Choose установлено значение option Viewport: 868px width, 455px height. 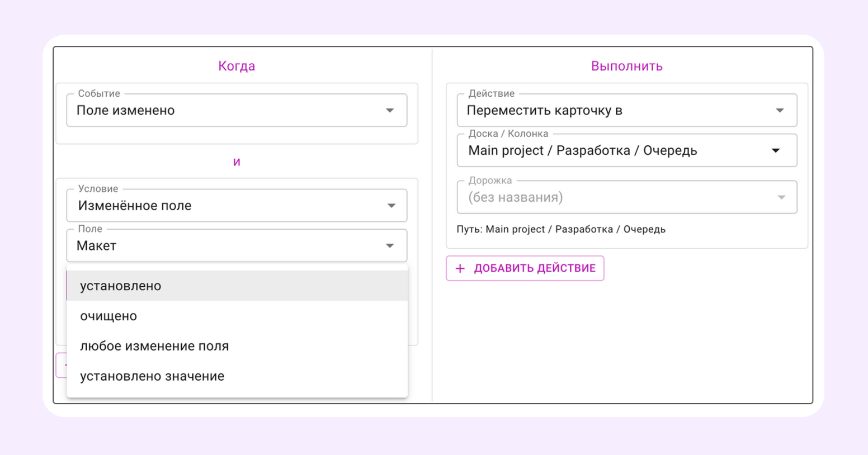point(237,376)
